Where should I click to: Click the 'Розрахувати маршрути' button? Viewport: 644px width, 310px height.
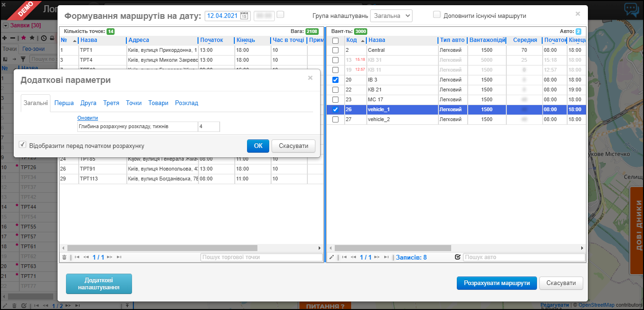(x=496, y=283)
